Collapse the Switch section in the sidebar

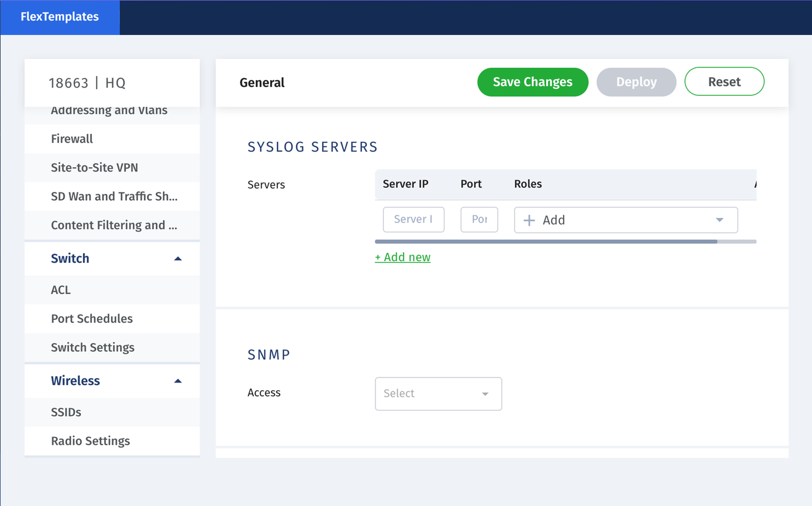(x=178, y=259)
